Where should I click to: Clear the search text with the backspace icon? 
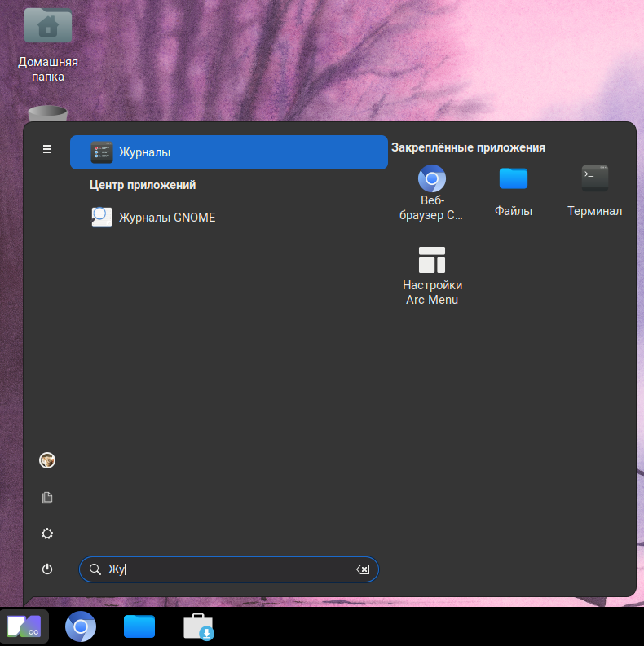point(363,569)
